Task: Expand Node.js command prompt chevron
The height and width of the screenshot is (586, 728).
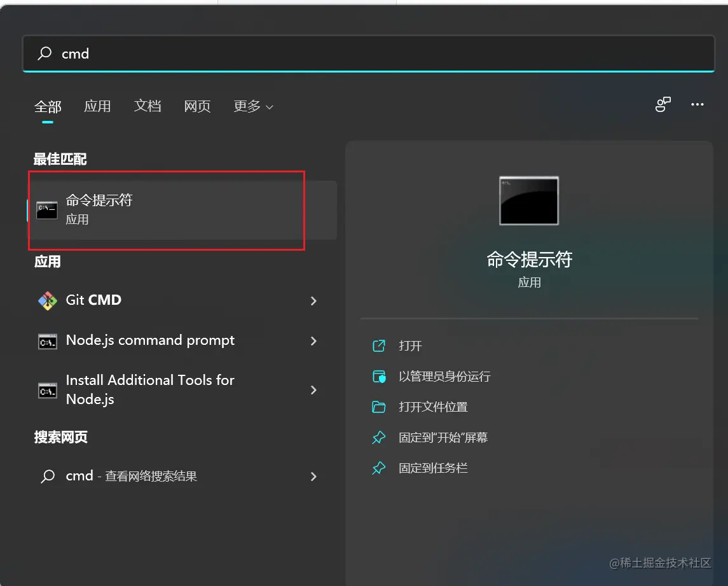Action: 314,341
